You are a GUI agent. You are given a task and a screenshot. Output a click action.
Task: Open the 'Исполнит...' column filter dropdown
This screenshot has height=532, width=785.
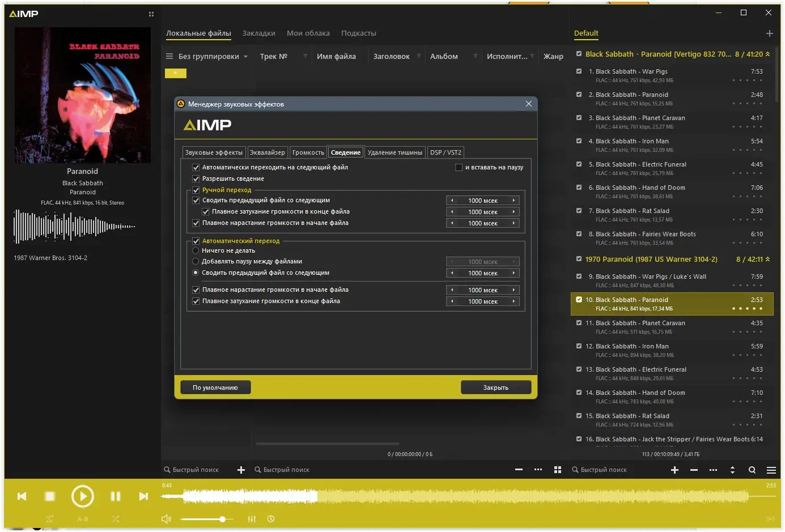pyautogui.click(x=532, y=56)
